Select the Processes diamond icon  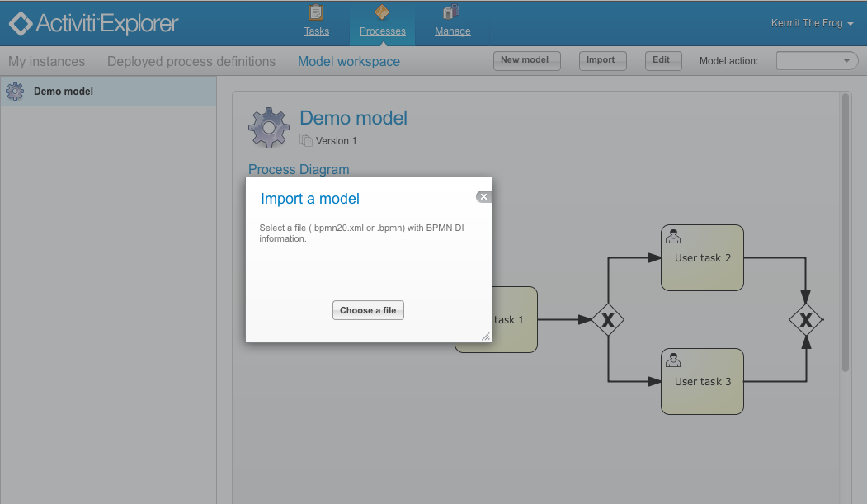382,12
